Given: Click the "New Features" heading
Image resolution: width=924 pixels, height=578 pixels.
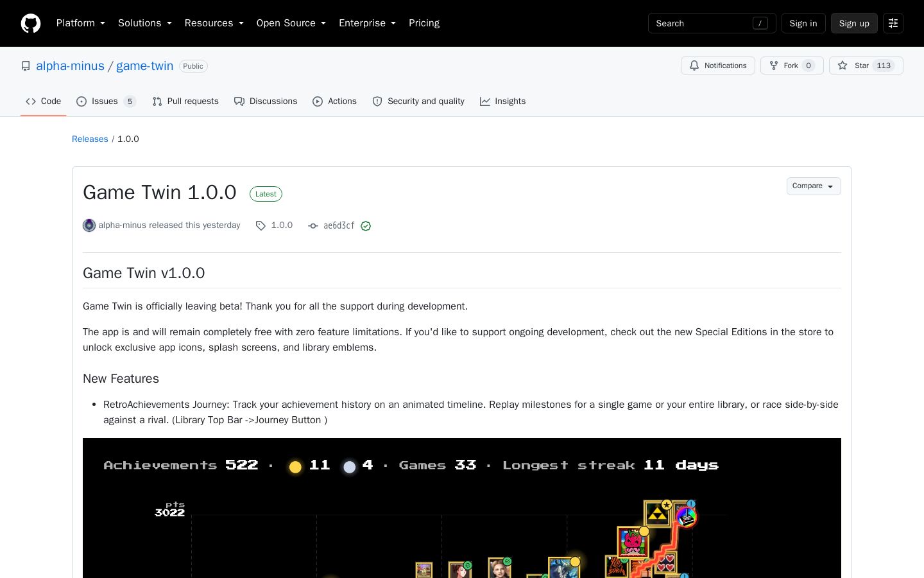Looking at the screenshot, I should click(x=121, y=379).
